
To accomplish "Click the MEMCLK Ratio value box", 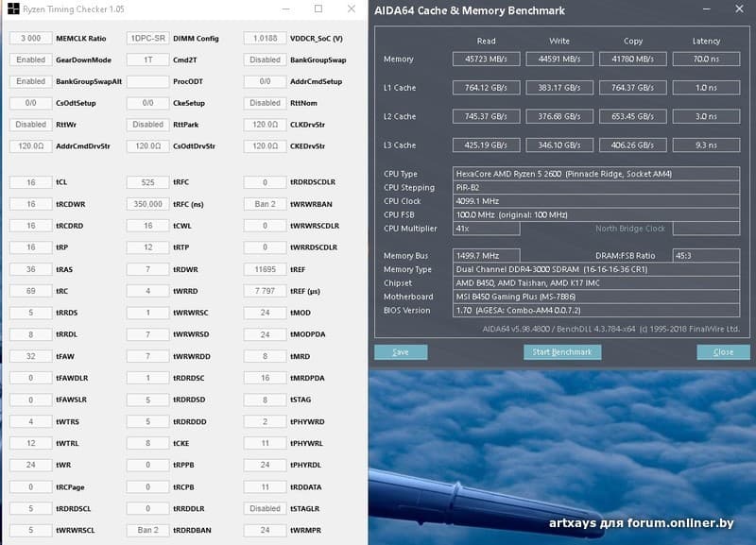I will (31, 39).
